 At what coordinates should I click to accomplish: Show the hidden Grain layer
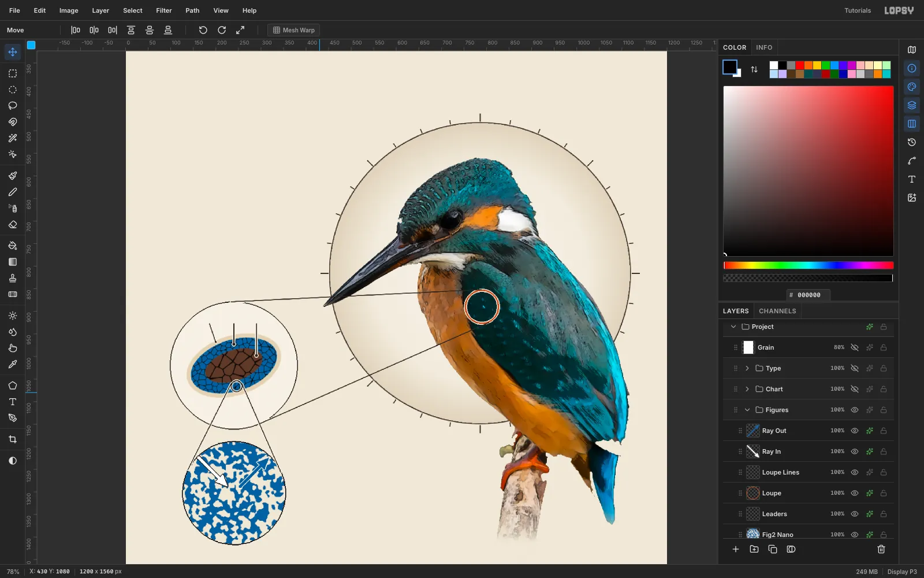(855, 347)
